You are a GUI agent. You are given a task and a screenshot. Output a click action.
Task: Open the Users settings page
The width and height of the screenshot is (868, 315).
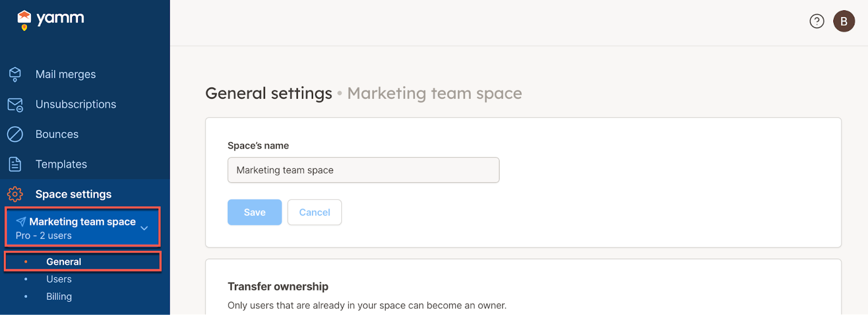[x=59, y=279]
